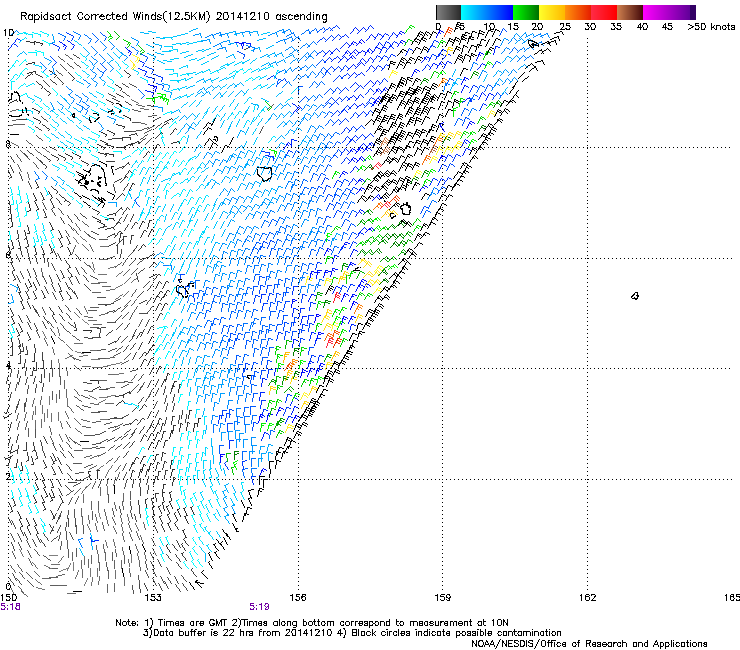Click the brown 35-40 knots legend swatch
This screenshot has width=740, height=650.
[630, 12]
